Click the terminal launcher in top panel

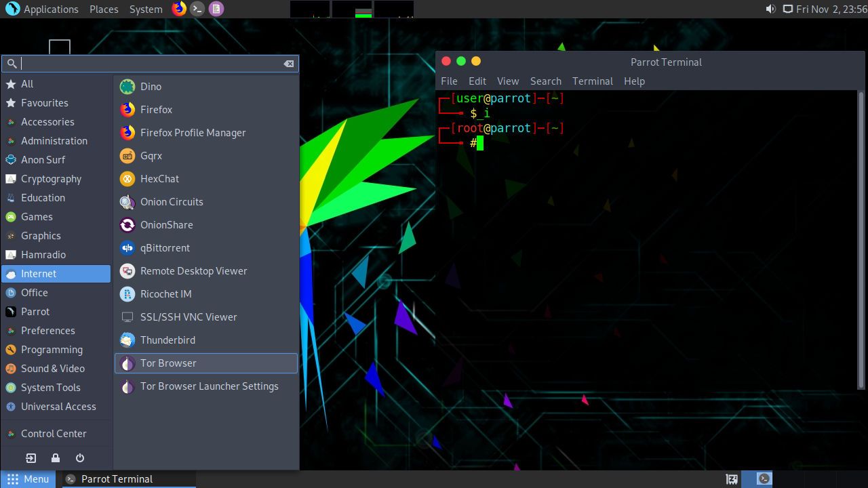pyautogui.click(x=197, y=9)
